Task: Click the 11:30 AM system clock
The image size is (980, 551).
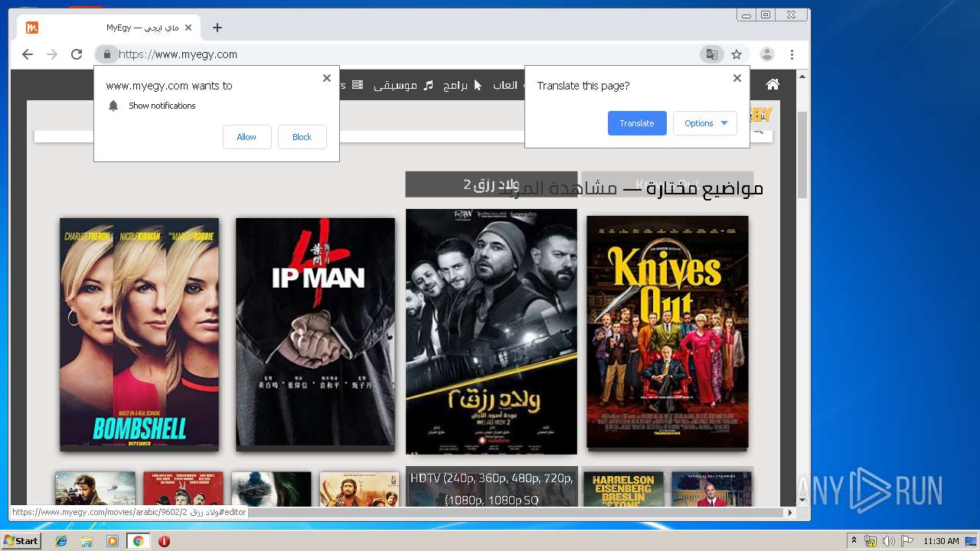Action: pos(941,541)
